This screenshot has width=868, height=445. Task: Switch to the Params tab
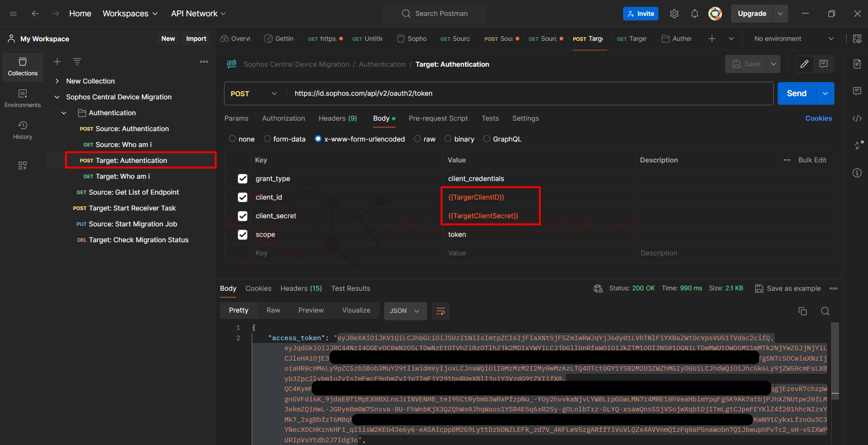tap(236, 118)
